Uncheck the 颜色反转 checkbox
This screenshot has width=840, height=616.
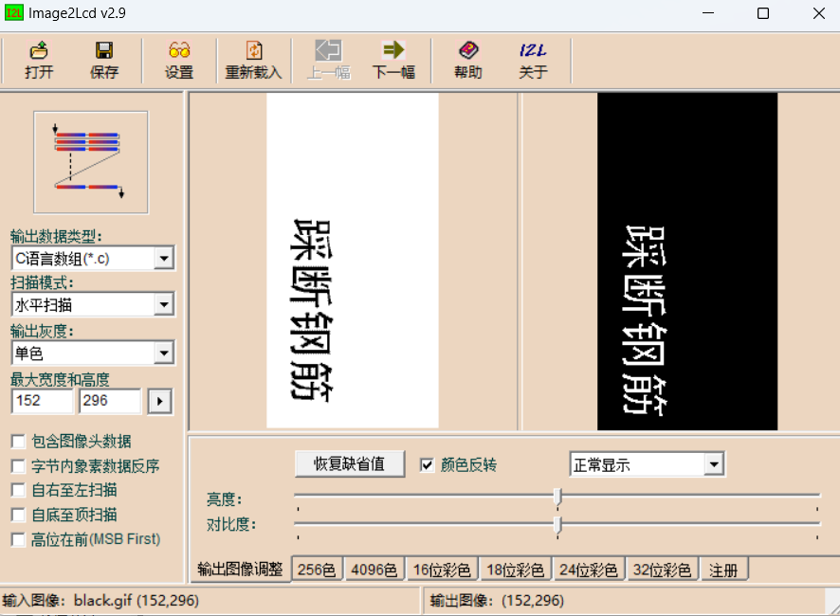click(x=427, y=465)
